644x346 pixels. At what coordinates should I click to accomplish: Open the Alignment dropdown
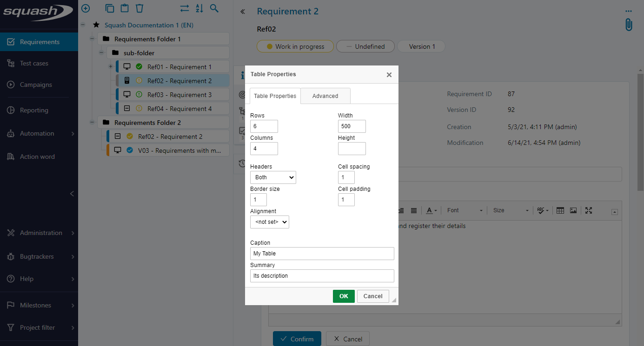tap(270, 222)
